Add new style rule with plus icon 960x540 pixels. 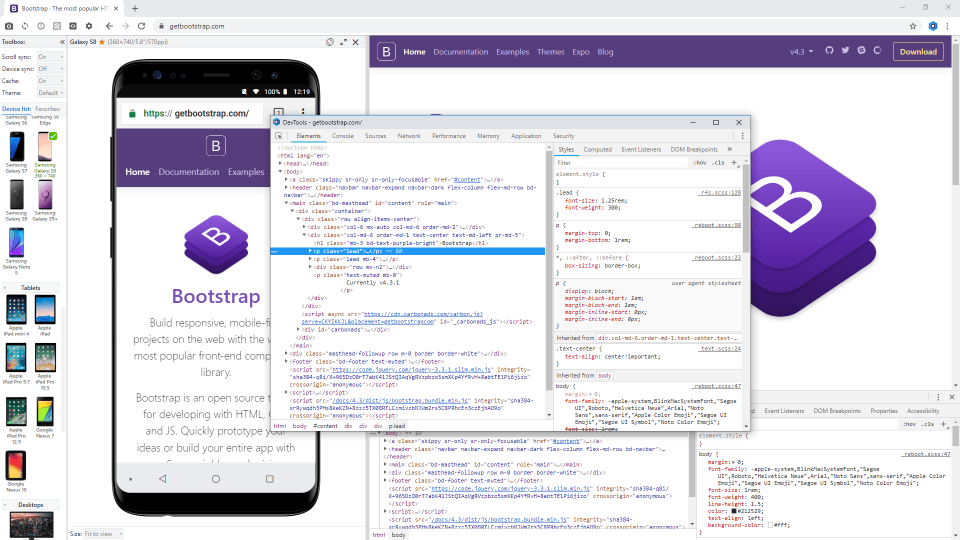tap(734, 163)
